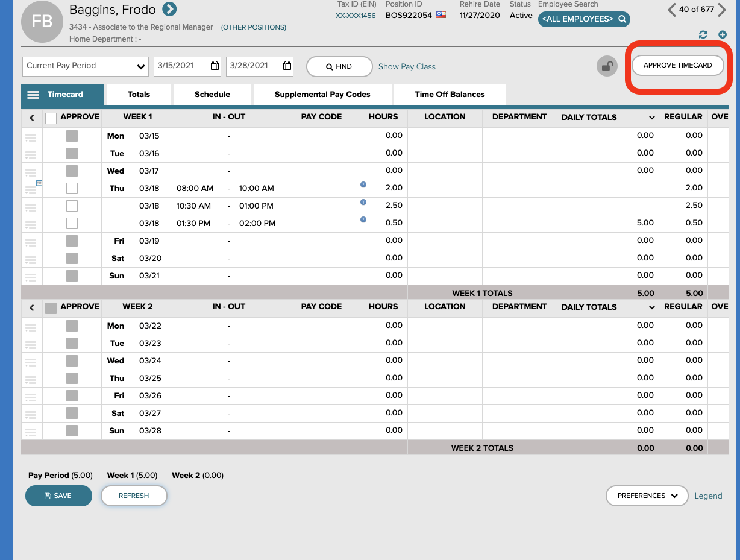The width and height of the screenshot is (740, 560).
Task: Check the Week 2 approve-all checkbox
Action: point(51,308)
